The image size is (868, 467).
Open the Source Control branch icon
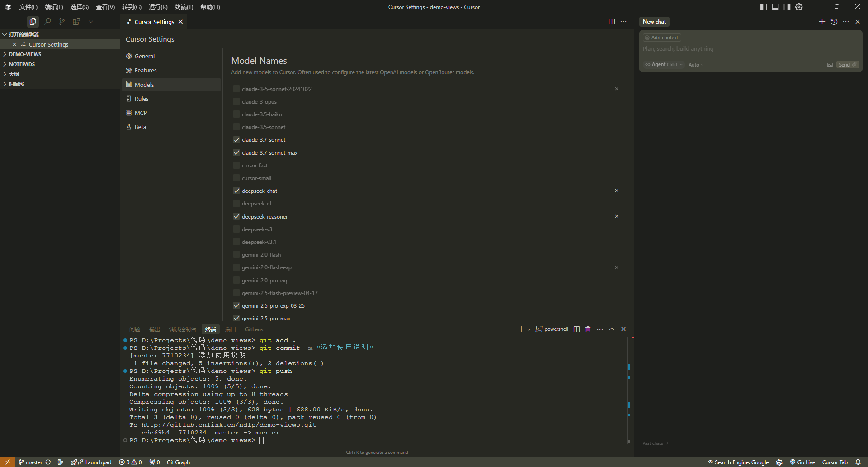62,21
